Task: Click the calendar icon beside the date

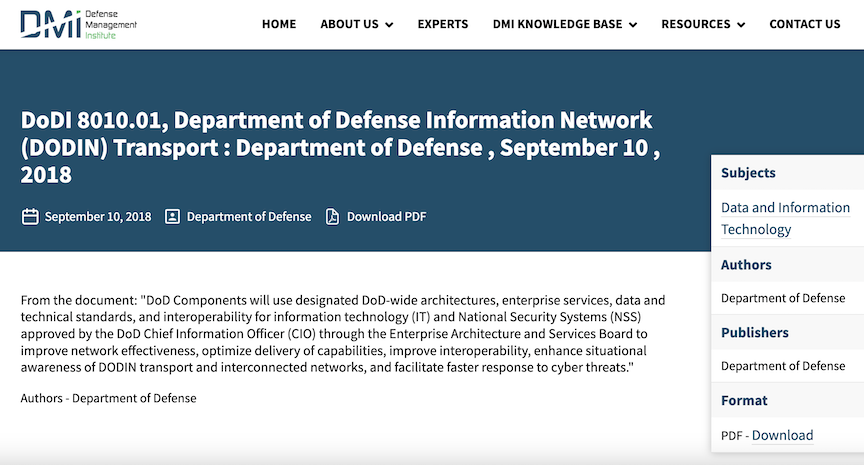Action: (30, 216)
